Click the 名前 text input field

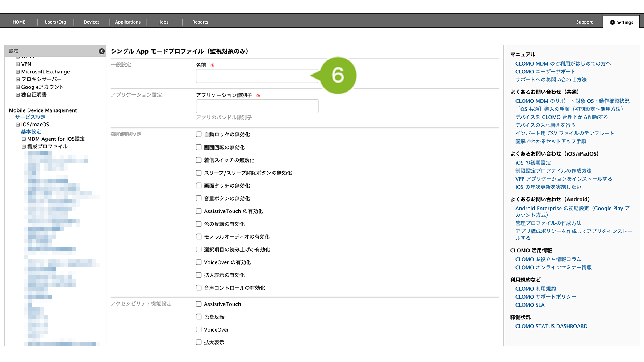click(254, 76)
